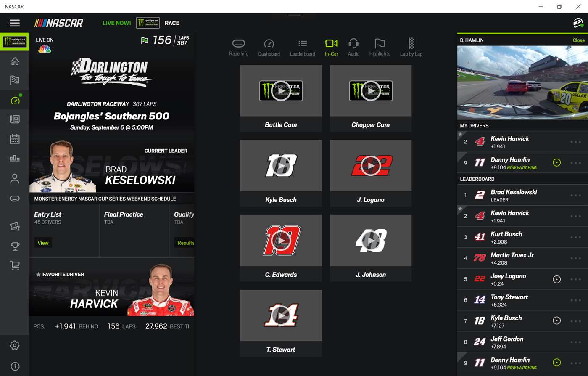This screenshot has height=376, width=588.
Task: Click the Results button under Qualifying
Action: [185, 243]
